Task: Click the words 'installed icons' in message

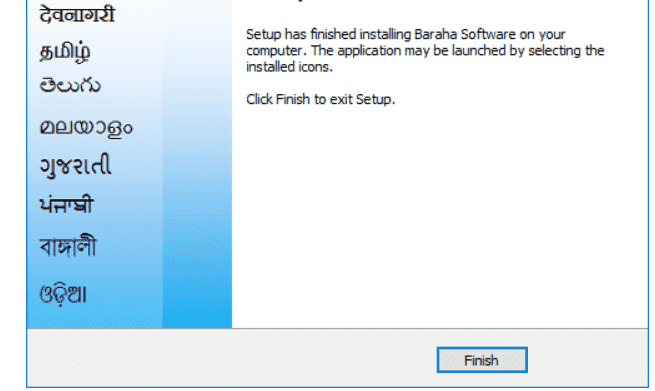Action: [288, 67]
